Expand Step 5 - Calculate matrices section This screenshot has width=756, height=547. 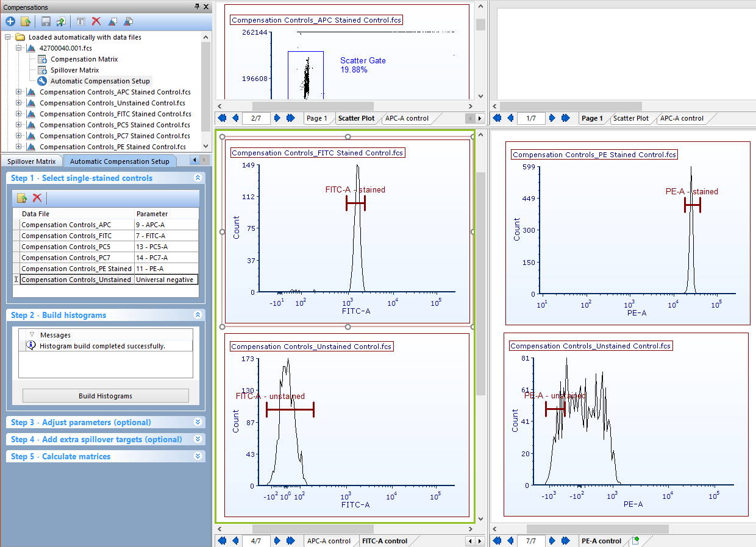point(198,456)
